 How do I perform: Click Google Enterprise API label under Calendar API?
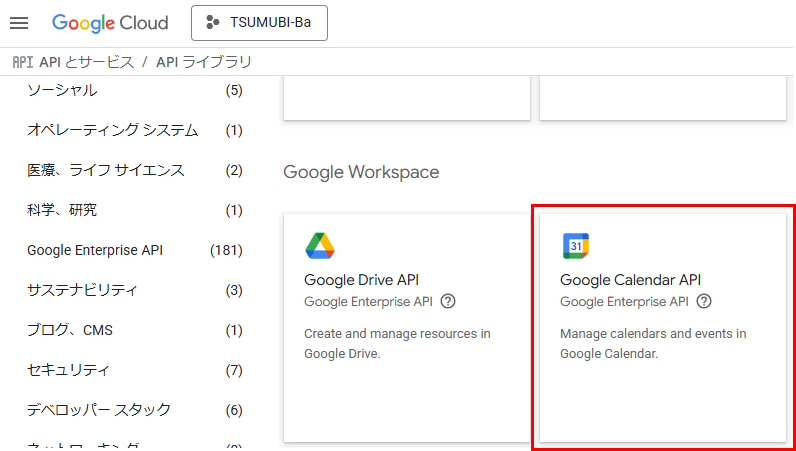pos(624,302)
